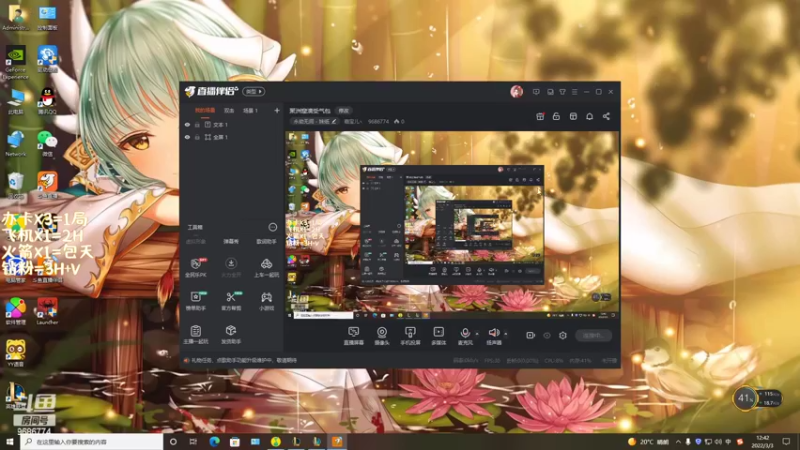The width and height of the screenshot is (800, 450).
Task: Click the Windows taskbar search box
Action: (x=92, y=441)
